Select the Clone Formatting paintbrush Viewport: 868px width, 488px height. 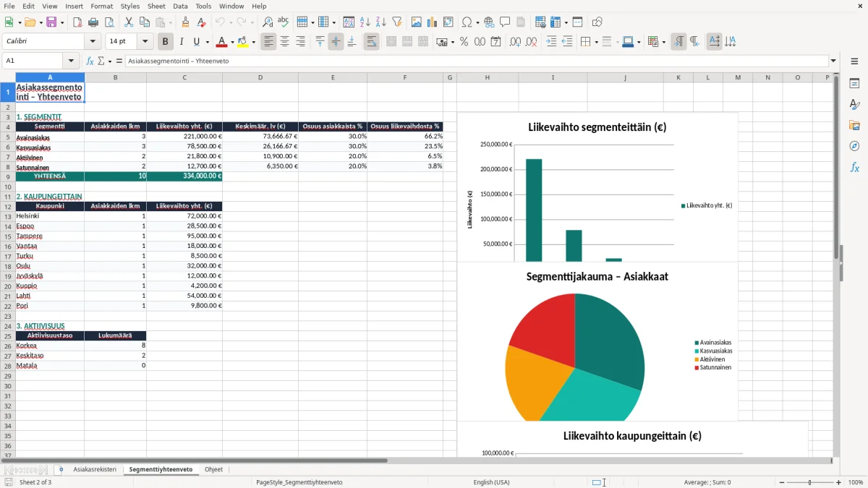(x=185, y=22)
